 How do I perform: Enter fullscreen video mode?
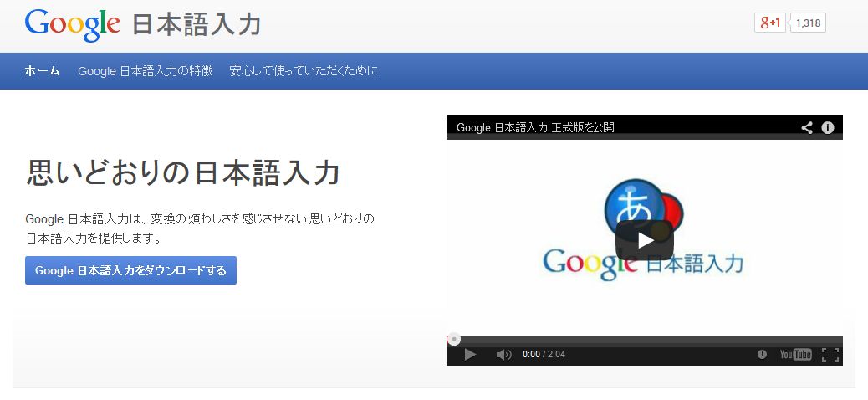tap(830, 355)
